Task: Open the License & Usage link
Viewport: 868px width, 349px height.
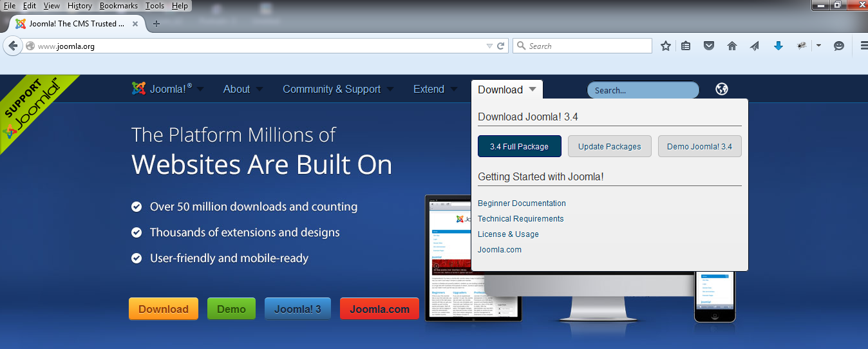Action: coord(508,234)
